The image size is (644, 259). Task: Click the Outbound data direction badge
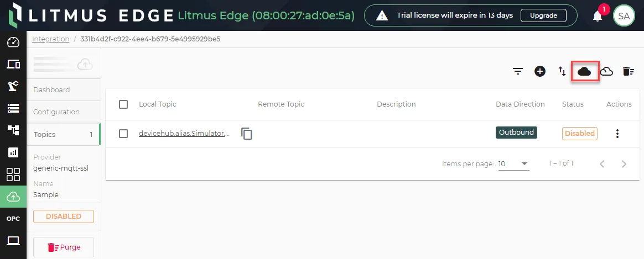tap(516, 133)
